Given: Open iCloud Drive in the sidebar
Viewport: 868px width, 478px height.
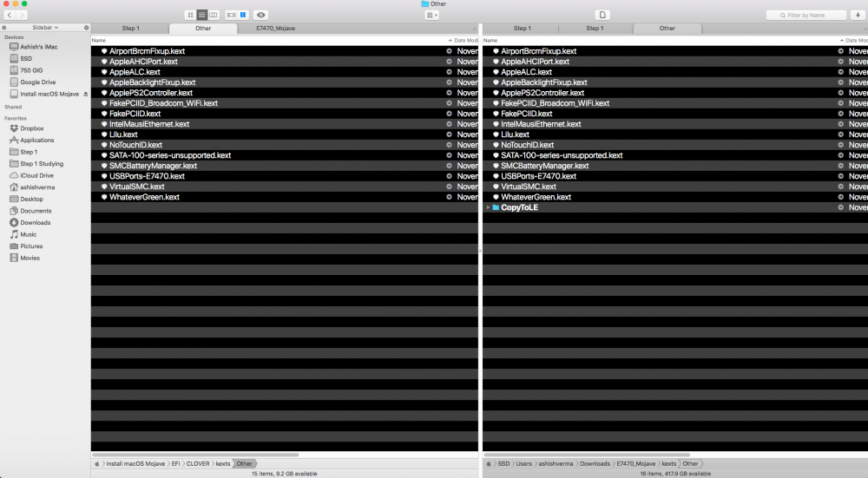Looking at the screenshot, I should pyautogui.click(x=36, y=175).
